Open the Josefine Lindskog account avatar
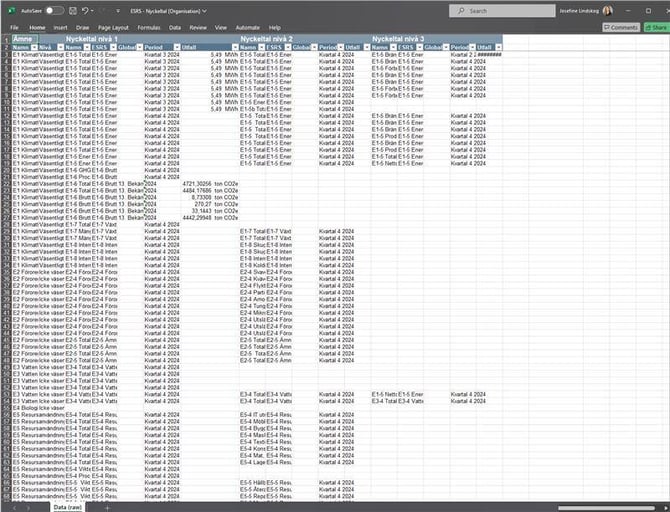The image size is (670, 512). tap(608, 11)
